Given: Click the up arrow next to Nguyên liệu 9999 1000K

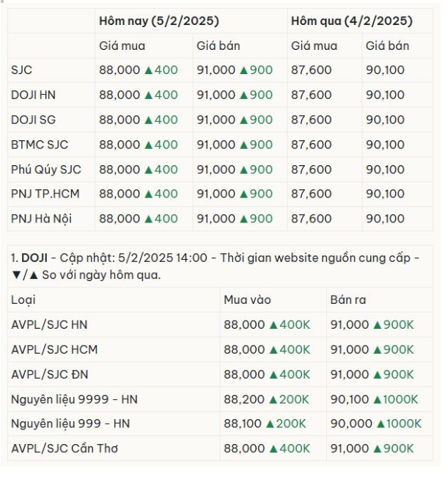Looking at the screenshot, I should [378, 400].
